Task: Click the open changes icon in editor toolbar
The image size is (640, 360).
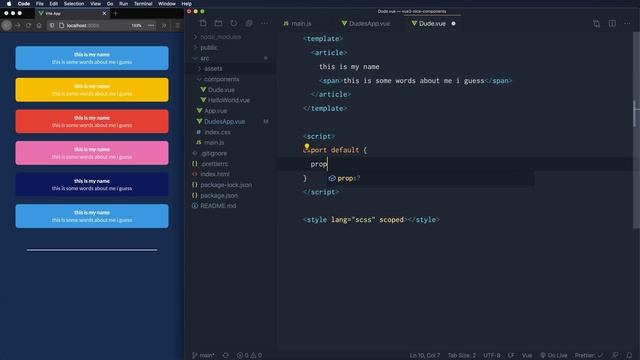Action: point(596,24)
